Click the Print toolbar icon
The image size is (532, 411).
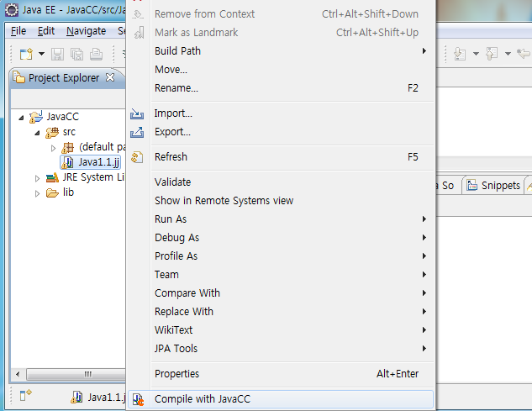[x=97, y=54]
